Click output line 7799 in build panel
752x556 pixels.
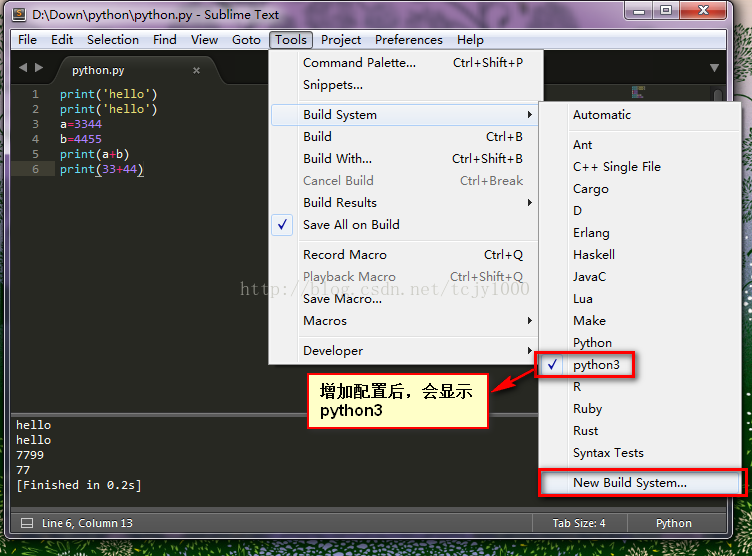tap(30, 455)
